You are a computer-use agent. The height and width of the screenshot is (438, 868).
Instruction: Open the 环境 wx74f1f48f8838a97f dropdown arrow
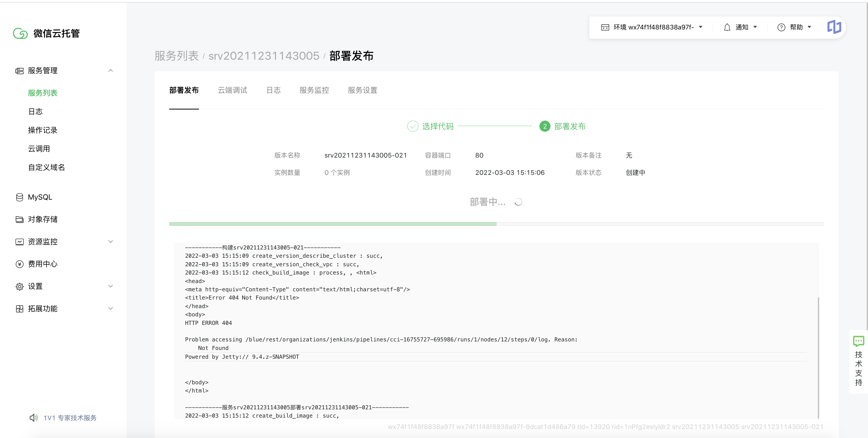701,27
